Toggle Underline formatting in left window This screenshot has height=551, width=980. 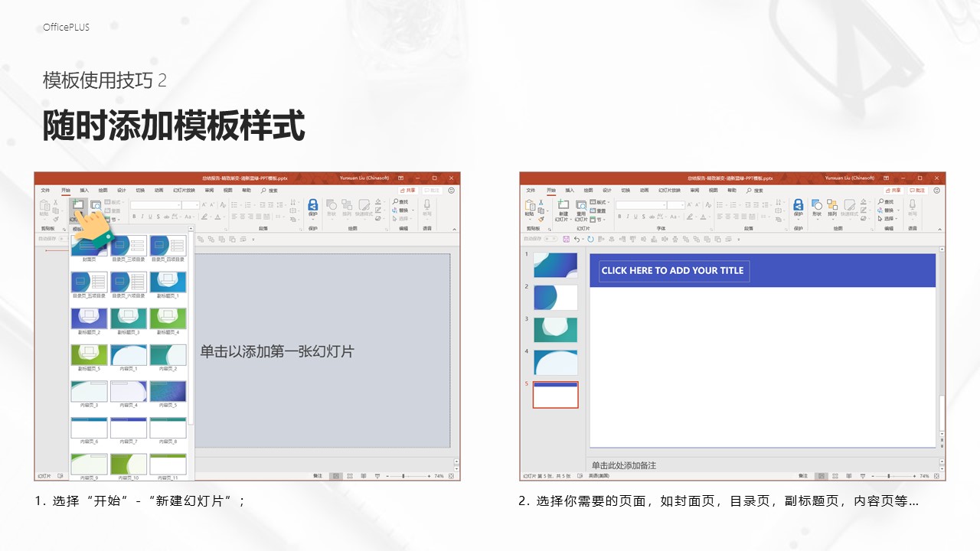click(150, 217)
